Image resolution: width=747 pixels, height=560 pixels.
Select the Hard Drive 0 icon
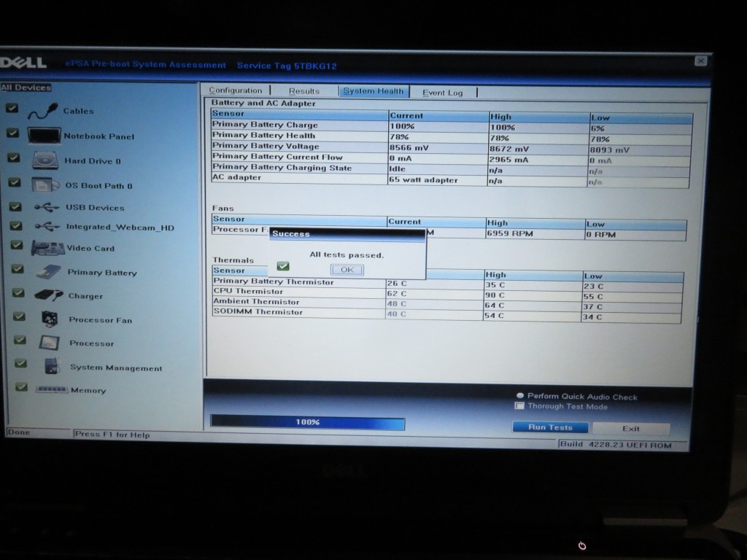[45, 160]
